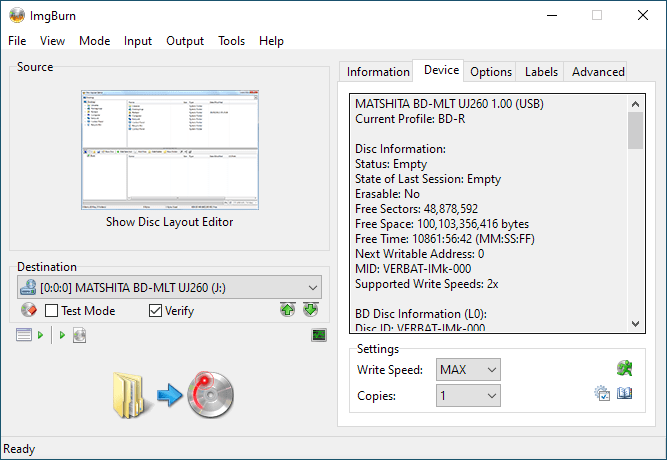Minimize the ImgBurn window
The image size is (667, 460).
tap(552, 15)
